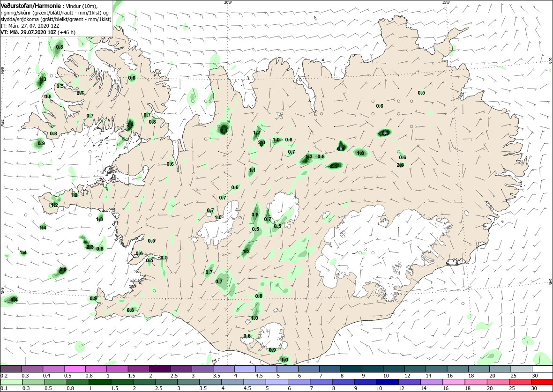Pick the medium green 0.5 swatch in the bottom row

pos(55,382)
